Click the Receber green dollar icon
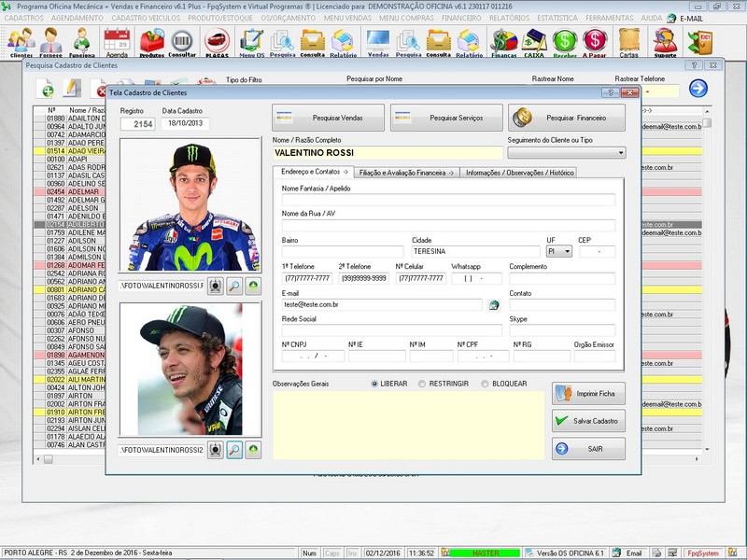This screenshot has height=560, width=747. pyautogui.click(x=564, y=41)
